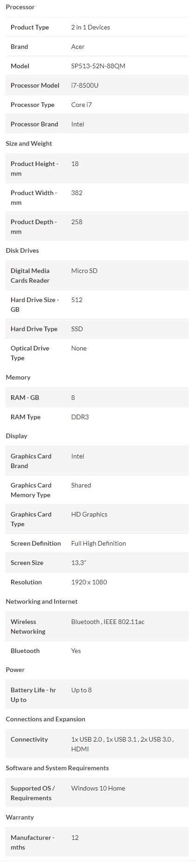Viewport: 196px width, 868px height.
Task: Click the Processor section heading
Action: point(20,7)
